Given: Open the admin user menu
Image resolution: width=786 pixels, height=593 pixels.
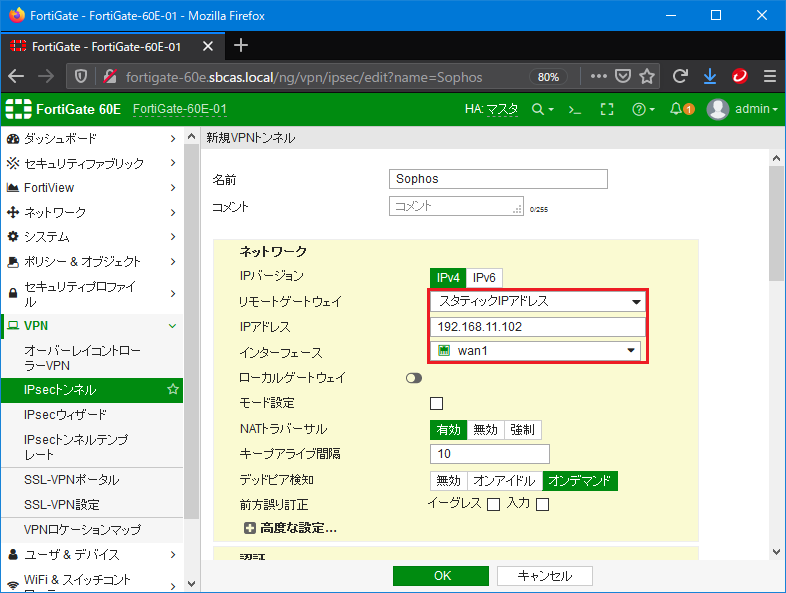Looking at the screenshot, I should (742, 109).
